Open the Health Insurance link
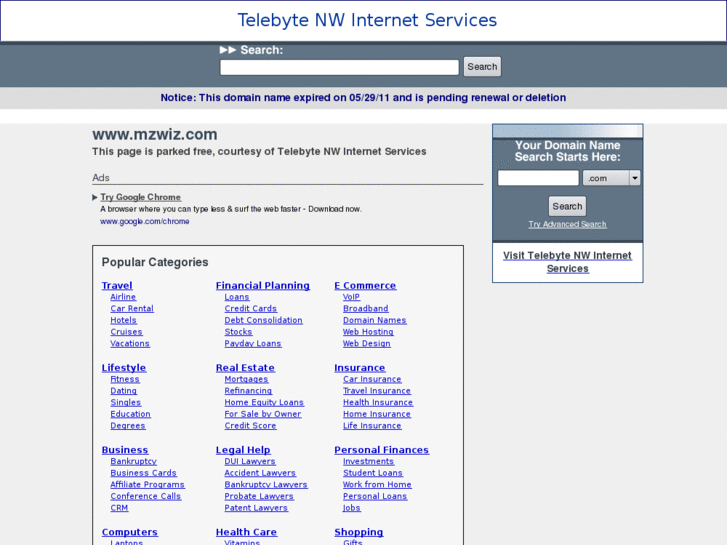Screen dimensions: 727x545 (x=378, y=403)
